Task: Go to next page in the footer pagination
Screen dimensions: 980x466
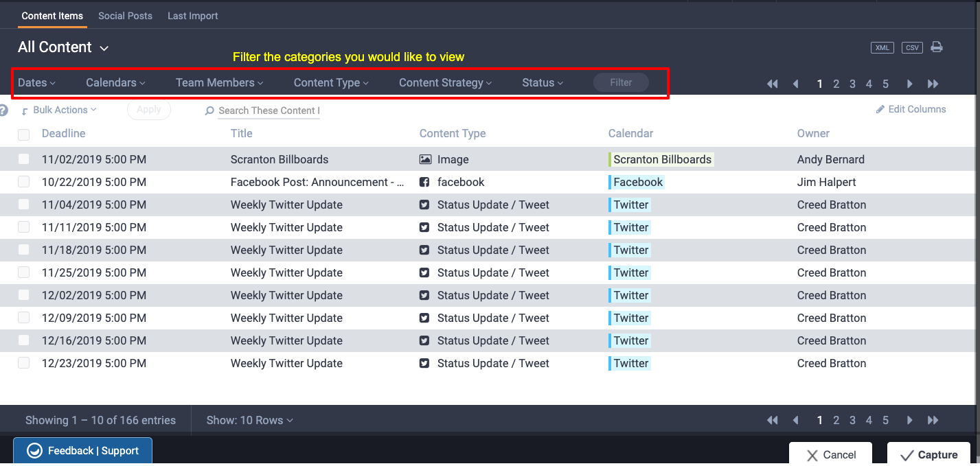Action: (910, 420)
